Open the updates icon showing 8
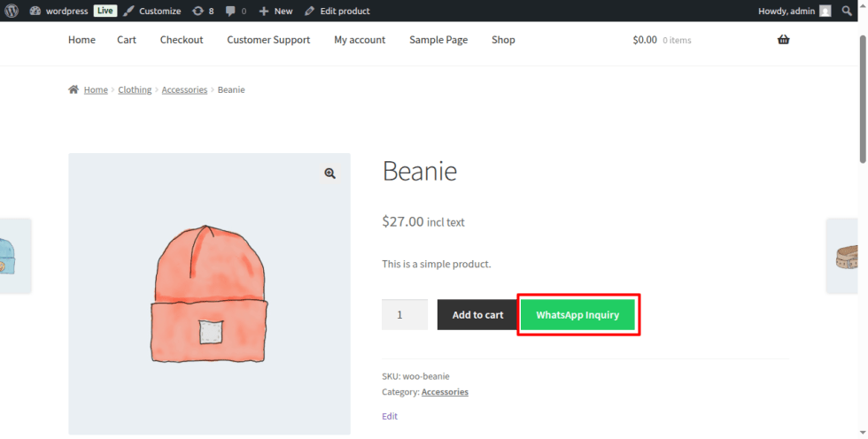The image size is (868, 439). pos(198,11)
